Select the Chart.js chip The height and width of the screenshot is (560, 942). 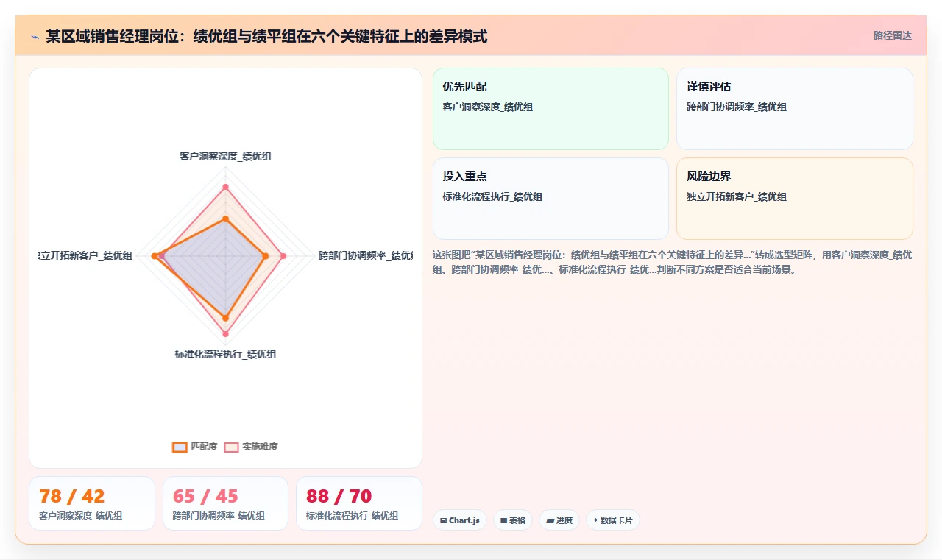[460, 520]
